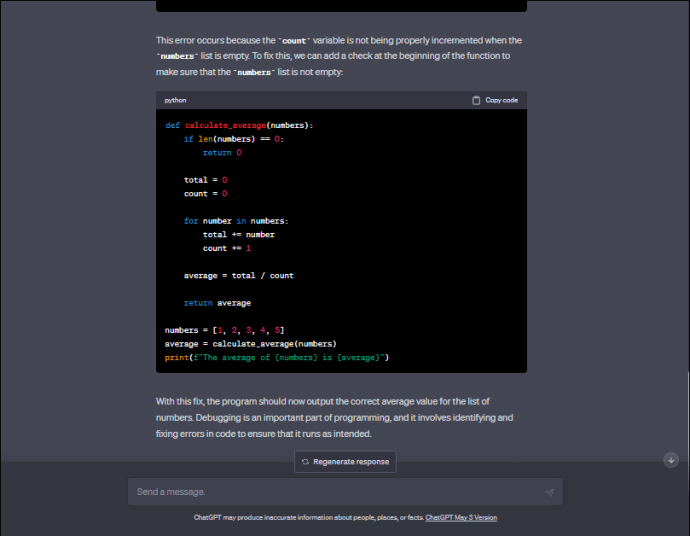
Task: Click the 'return 0' code line
Action: (222, 153)
